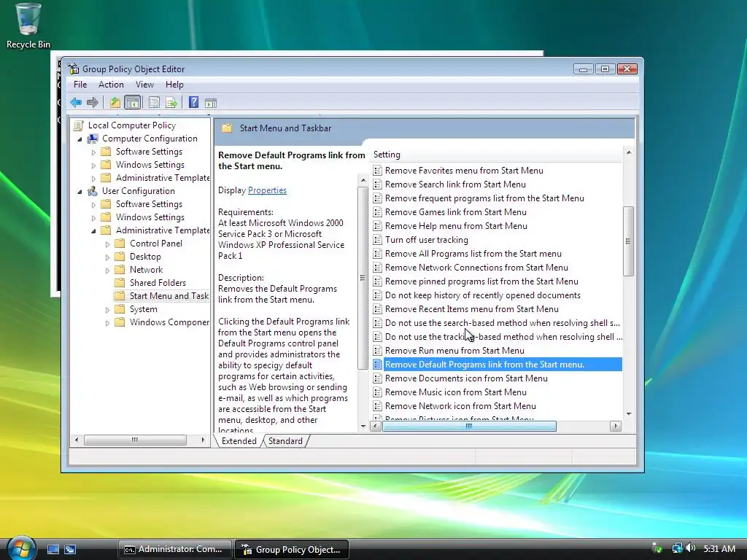The image size is (747, 560).
Task: Click the Windows Start orb
Action: point(21,548)
